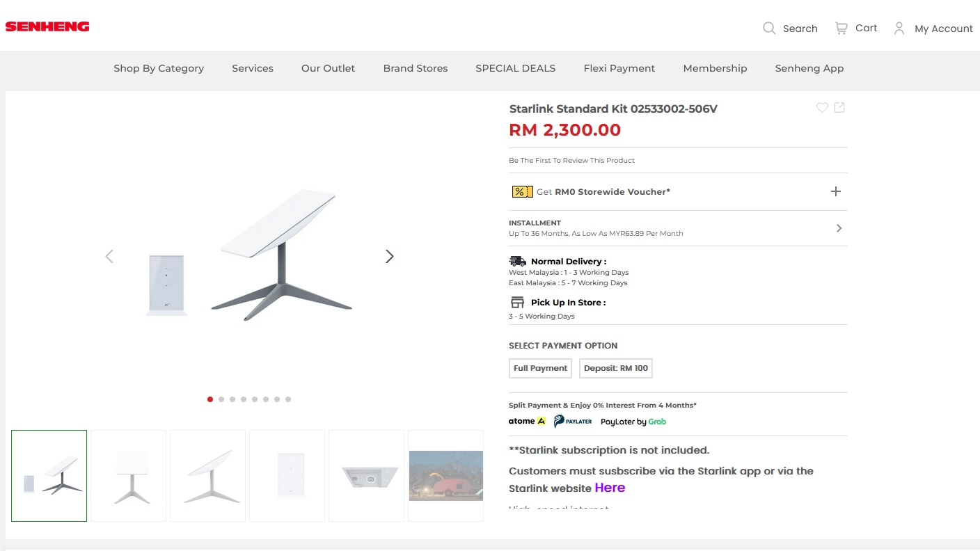Viewport: 980px width, 551px height.
Task: Select the campsite trailer photo thumbnail
Action: pos(445,476)
